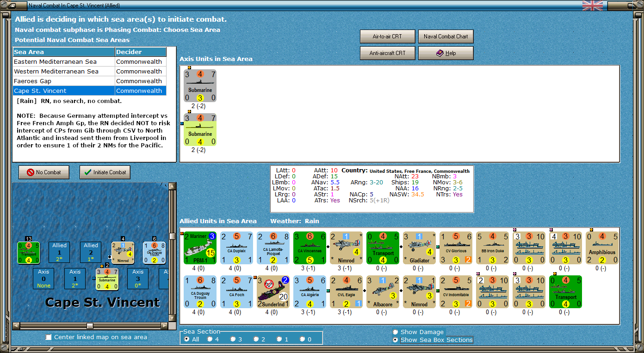644x353 pixels.
Task: Select the Albacore aircraft unit
Action: point(383,292)
